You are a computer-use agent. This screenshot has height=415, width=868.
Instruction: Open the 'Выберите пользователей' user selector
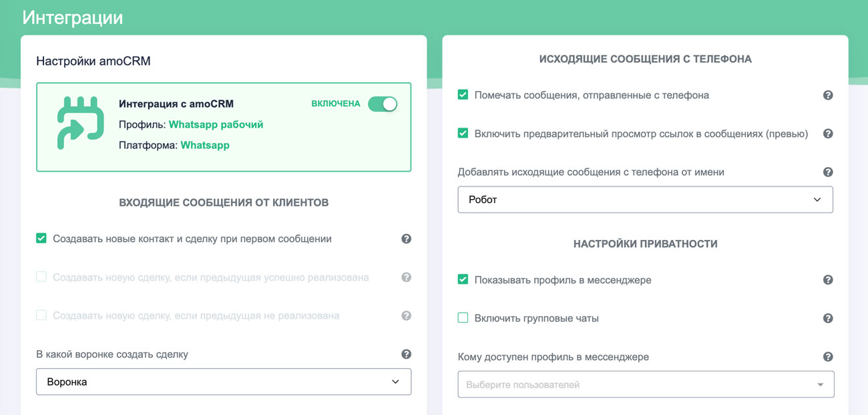[x=645, y=385]
